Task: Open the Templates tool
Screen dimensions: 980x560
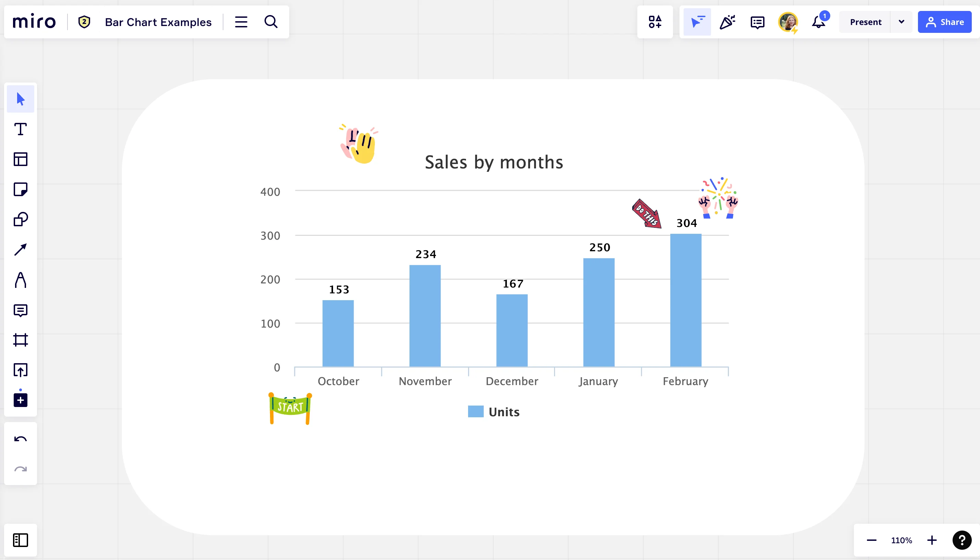Action: pos(21,159)
